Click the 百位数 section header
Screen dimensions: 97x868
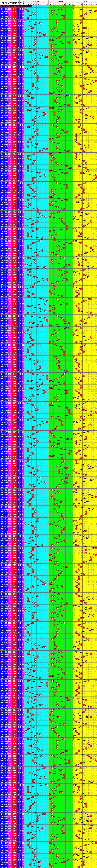click(x=36, y=1)
